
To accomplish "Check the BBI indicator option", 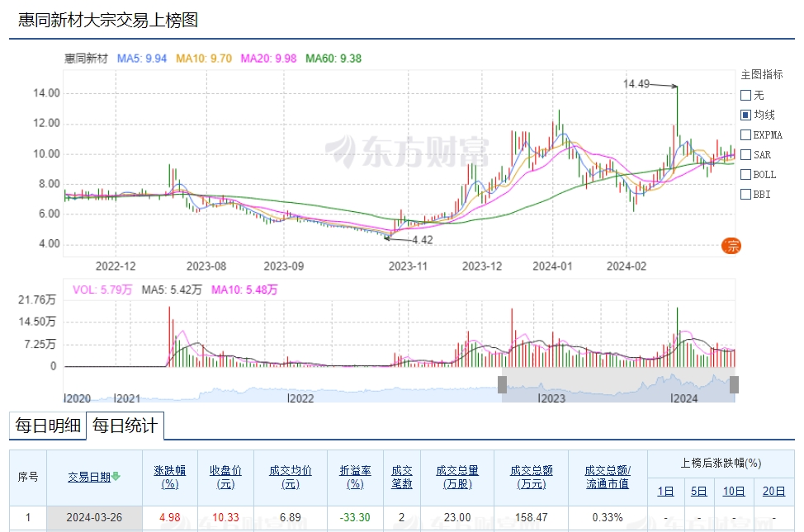I will click(746, 195).
